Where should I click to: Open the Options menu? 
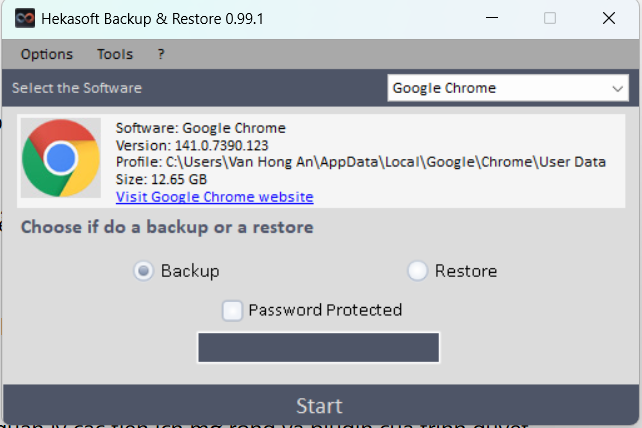(46, 54)
